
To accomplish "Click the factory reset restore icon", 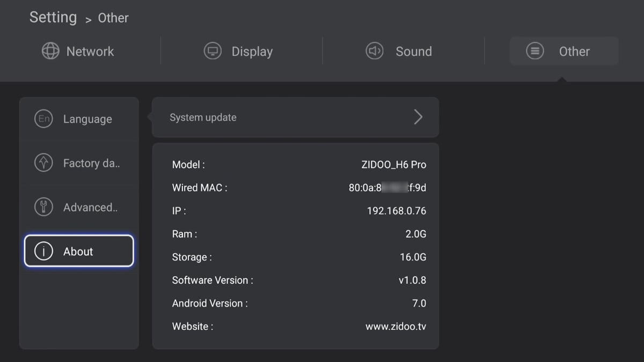I will pyautogui.click(x=43, y=163).
